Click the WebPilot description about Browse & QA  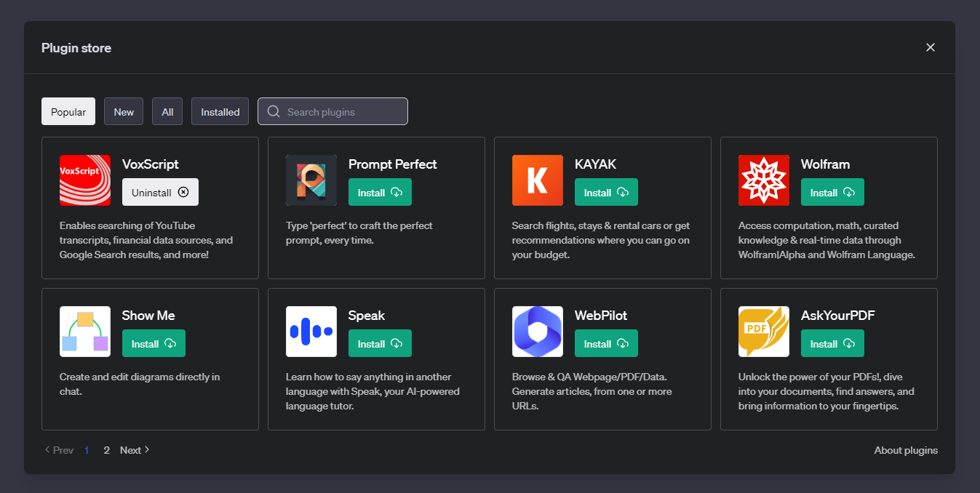[x=592, y=391]
